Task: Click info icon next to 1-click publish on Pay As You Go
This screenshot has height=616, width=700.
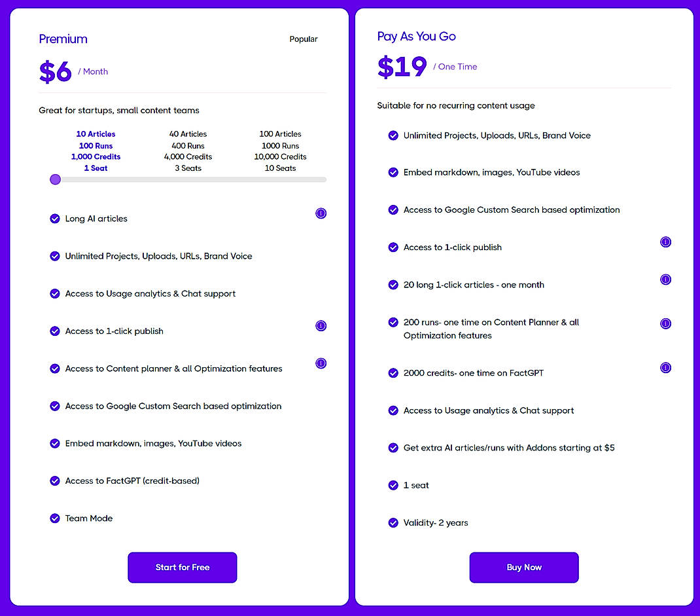Action: (x=665, y=242)
